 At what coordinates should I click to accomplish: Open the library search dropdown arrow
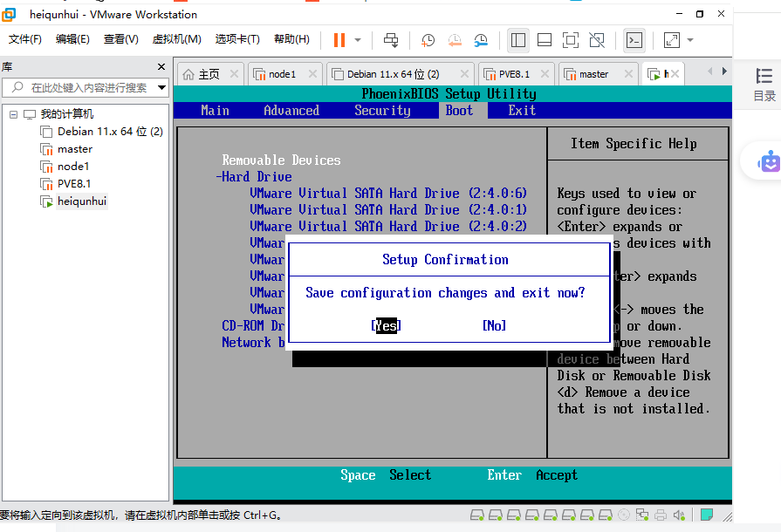coord(162,87)
